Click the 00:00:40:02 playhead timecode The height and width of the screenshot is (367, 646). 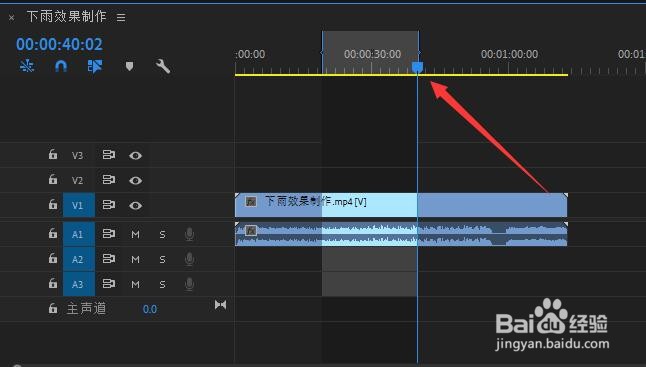click(x=59, y=44)
